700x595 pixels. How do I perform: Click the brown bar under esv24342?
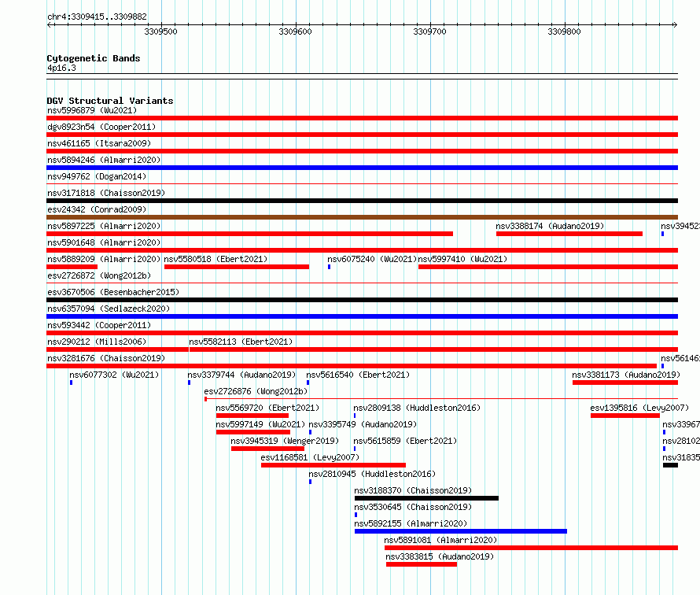pos(362,217)
